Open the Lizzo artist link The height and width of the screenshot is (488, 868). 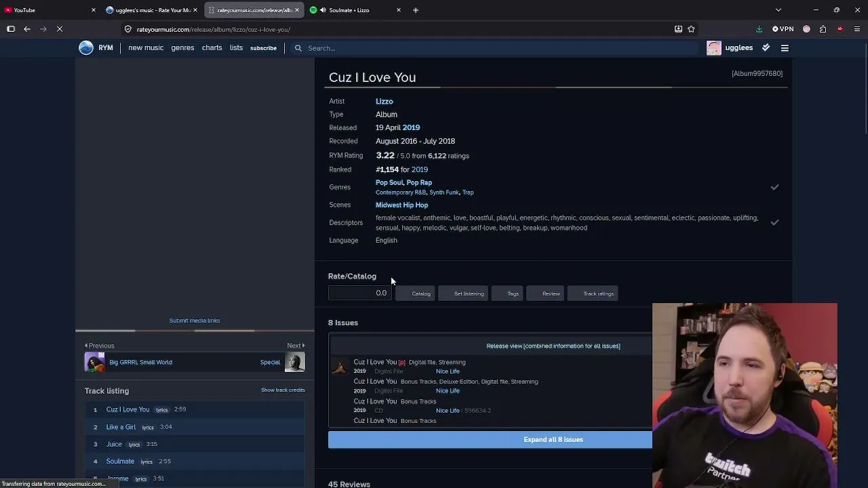click(x=384, y=102)
